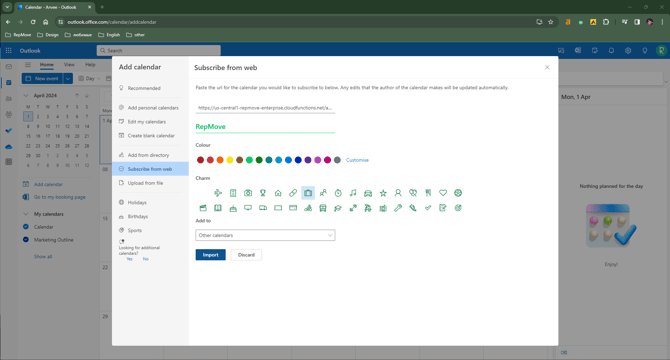Screen dimensions: 670x360
Task: Open the Customise colour link
Action: [357, 160]
